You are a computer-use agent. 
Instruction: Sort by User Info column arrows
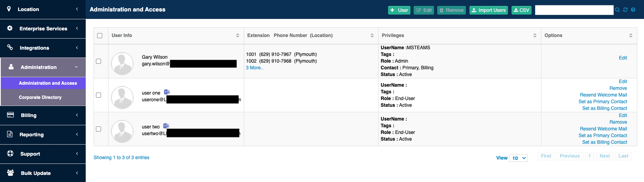pyautogui.click(x=237, y=35)
